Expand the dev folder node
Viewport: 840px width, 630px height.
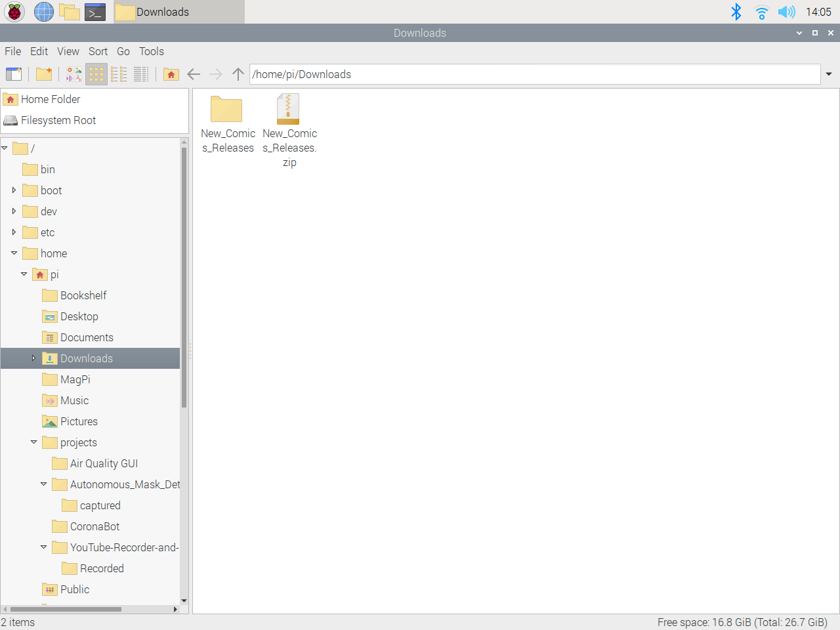point(14,211)
